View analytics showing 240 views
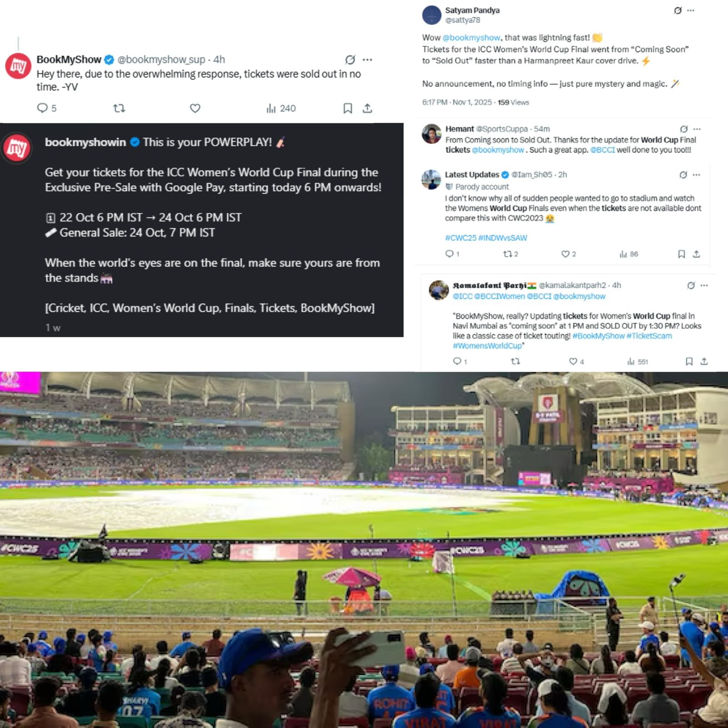This screenshot has height=728, width=728. (281, 108)
